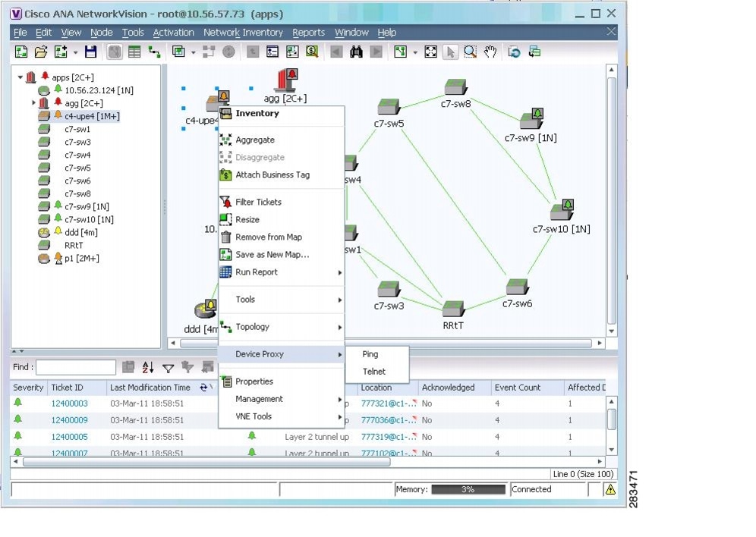Open the Reports menu

[x=308, y=32]
